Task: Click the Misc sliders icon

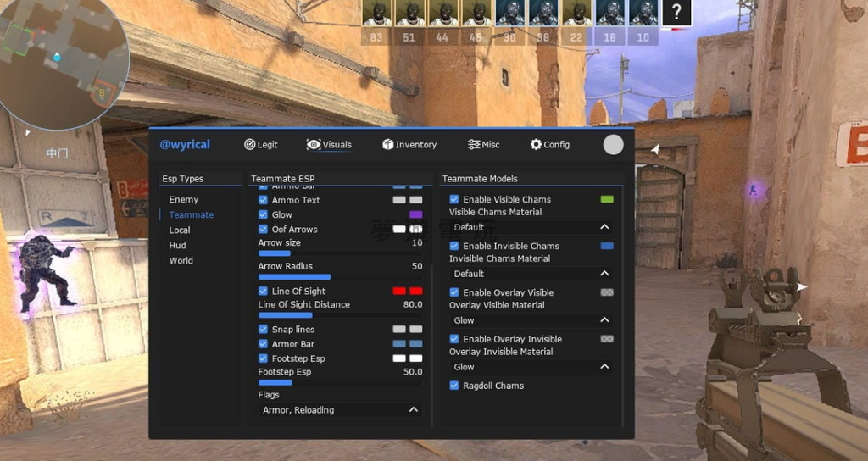Action: click(x=474, y=144)
